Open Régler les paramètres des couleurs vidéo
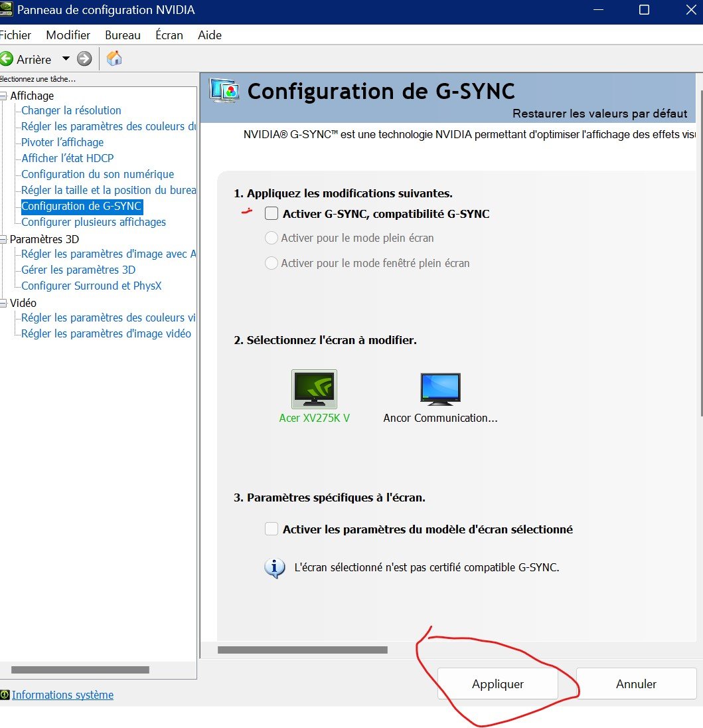The image size is (703, 728). (108, 318)
